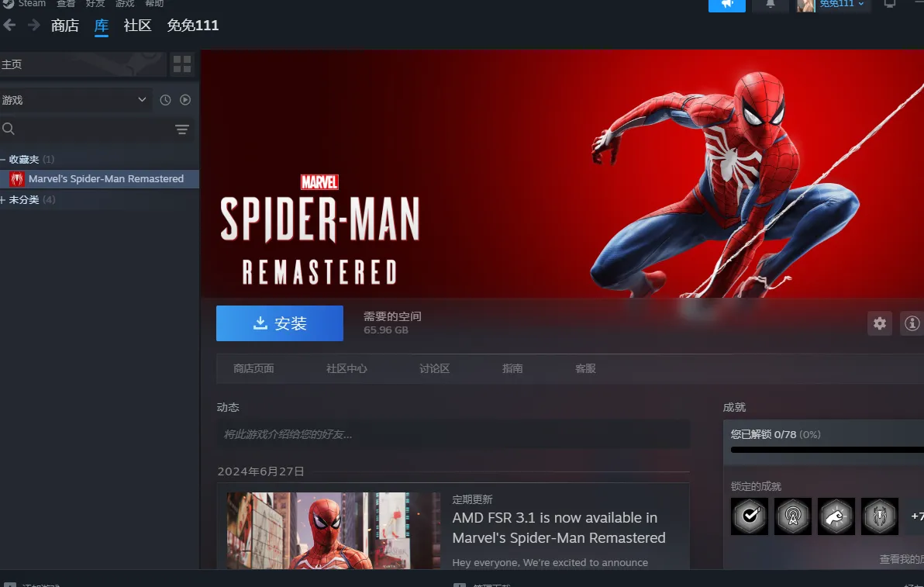924x587 pixels.
Task: Click the notifications bell icon
Action: point(771,4)
